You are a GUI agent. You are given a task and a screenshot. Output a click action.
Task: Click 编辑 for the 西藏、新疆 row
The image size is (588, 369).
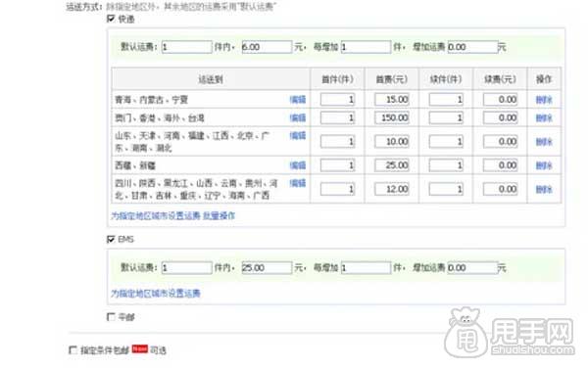(298, 165)
